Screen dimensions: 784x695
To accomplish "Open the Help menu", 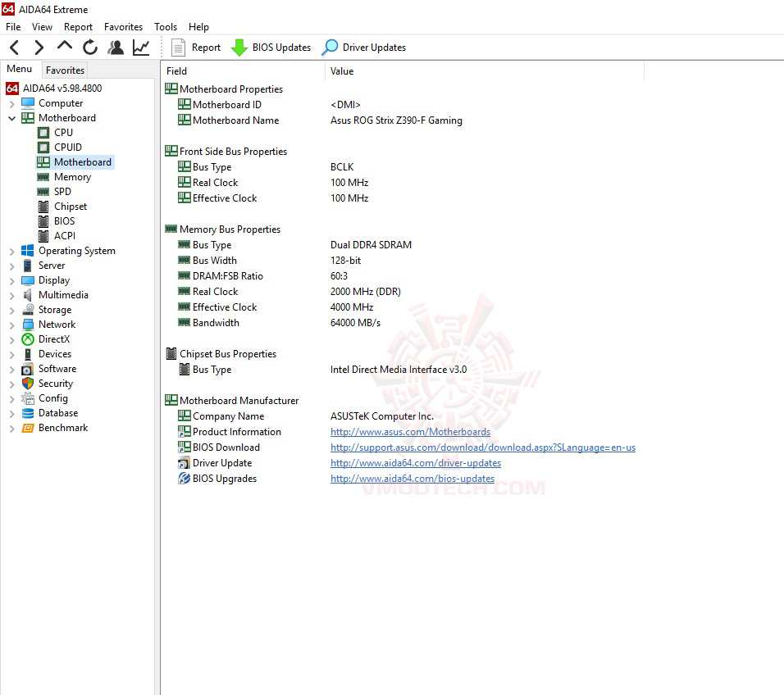I will tap(198, 27).
